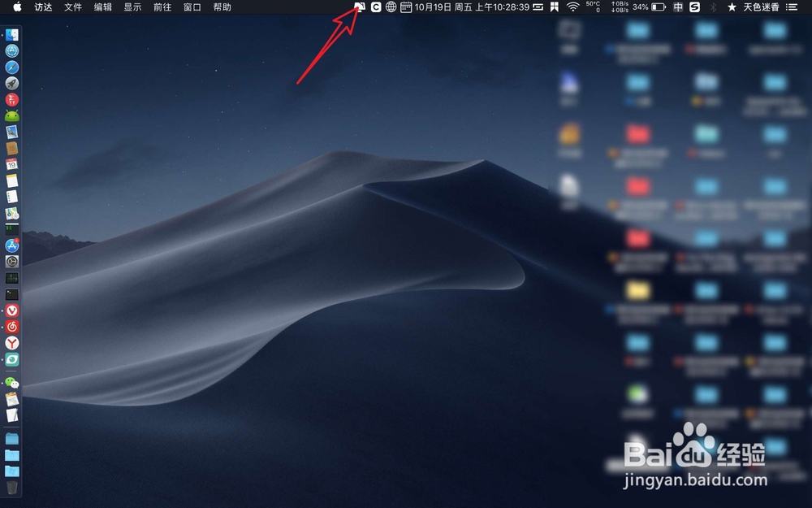This screenshot has width=812, height=508.
Task: Open the yellow Notes app
Action: (x=12, y=181)
